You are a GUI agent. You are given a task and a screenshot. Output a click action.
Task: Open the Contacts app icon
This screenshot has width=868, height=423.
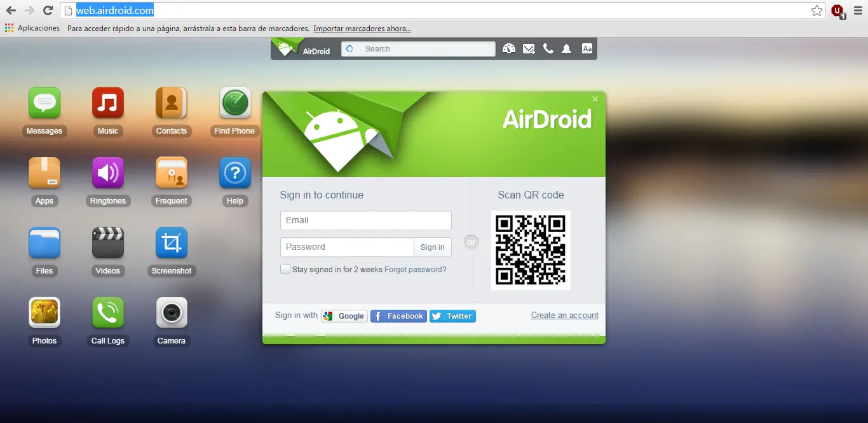pyautogui.click(x=172, y=103)
